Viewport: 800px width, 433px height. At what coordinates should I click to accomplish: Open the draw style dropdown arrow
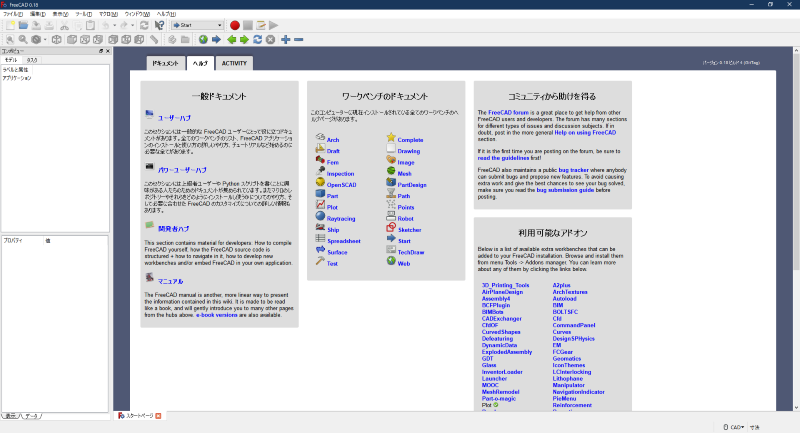(45, 40)
